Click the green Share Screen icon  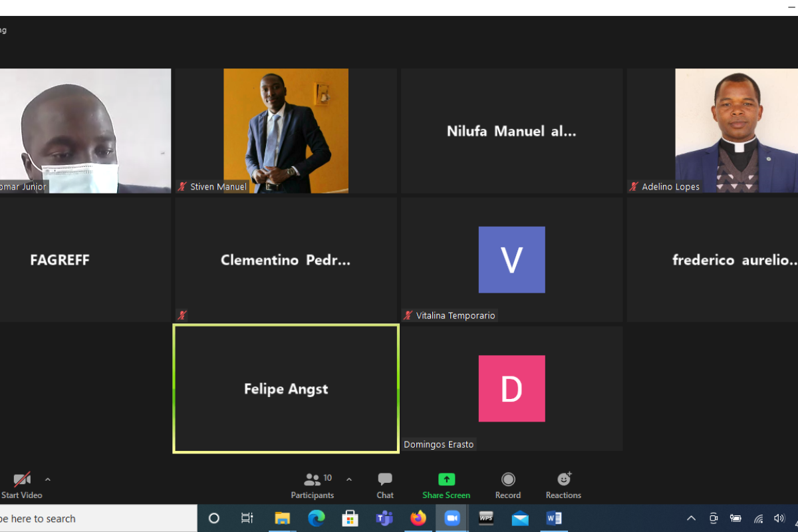(446, 479)
